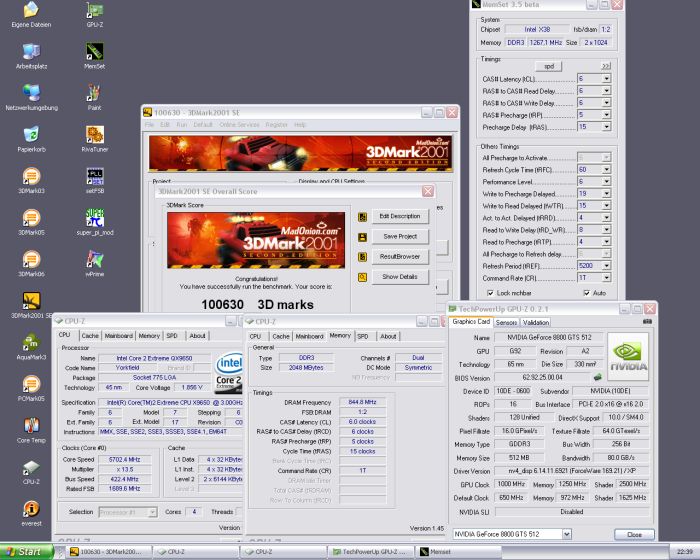Open Command Rate (CR) dropdown in MemSet

(606, 278)
